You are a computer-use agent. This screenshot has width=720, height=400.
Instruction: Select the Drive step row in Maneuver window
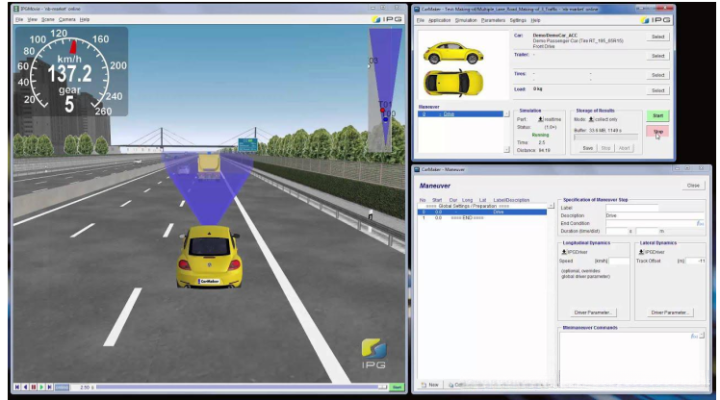[482, 212]
